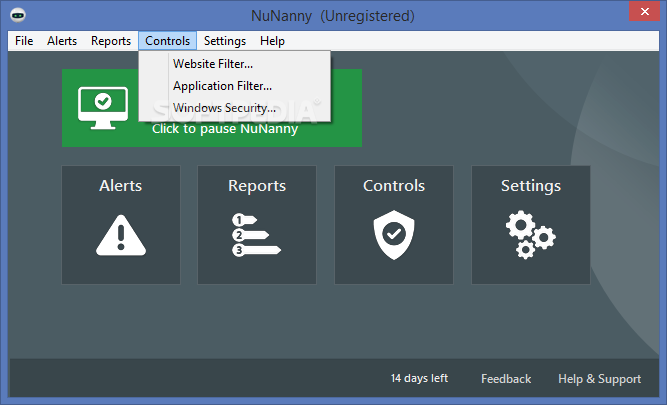Click to pause NuNanny text
This screenshot has width=667, height=405.
[x=225, y=129]
